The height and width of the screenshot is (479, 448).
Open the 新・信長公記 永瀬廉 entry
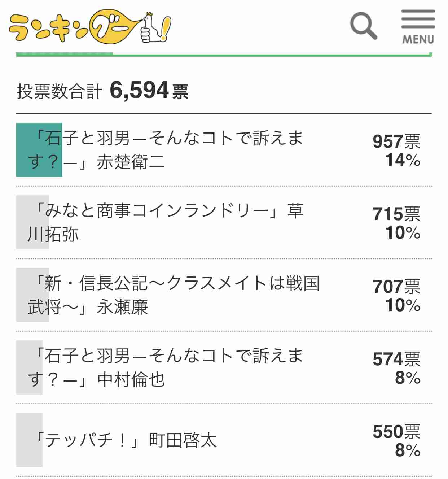(224, 295)
